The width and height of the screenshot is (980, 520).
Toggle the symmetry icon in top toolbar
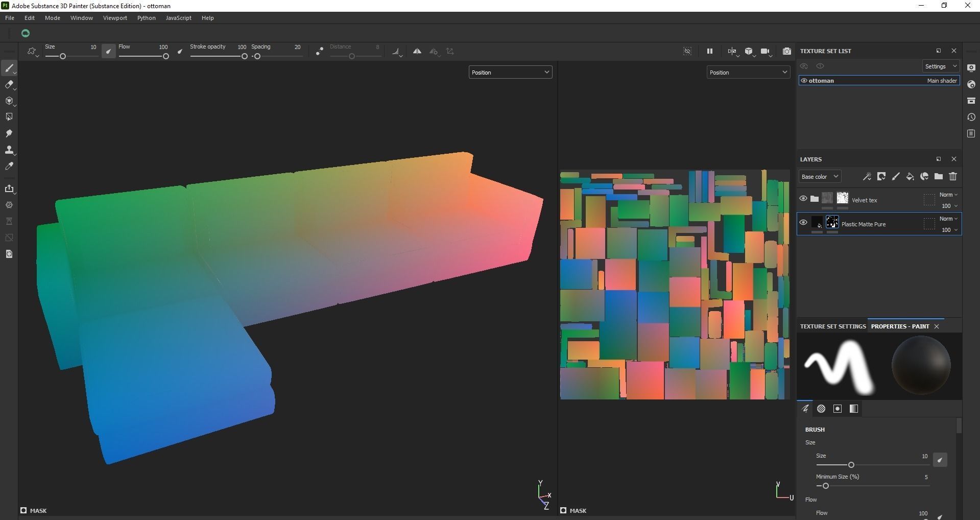[417, 51]
